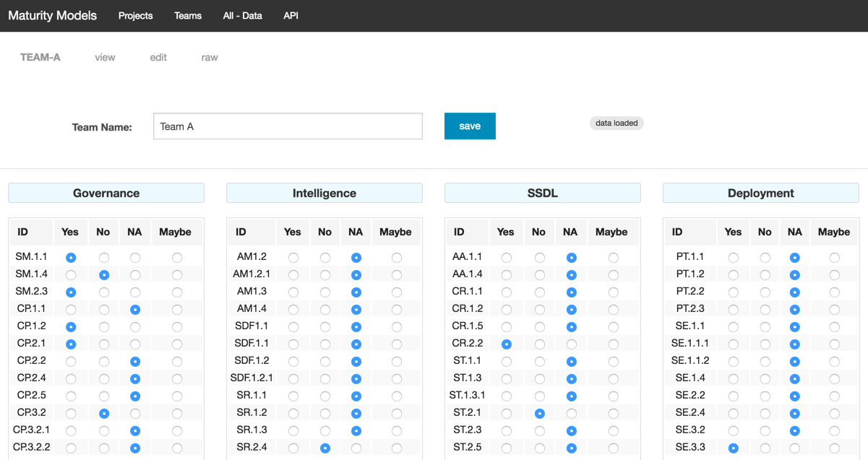Mark AM1.2 as Yes in Intelligence
Image resolution: width=868 pixels, height=460 pixels.
[x=293, y=258]
